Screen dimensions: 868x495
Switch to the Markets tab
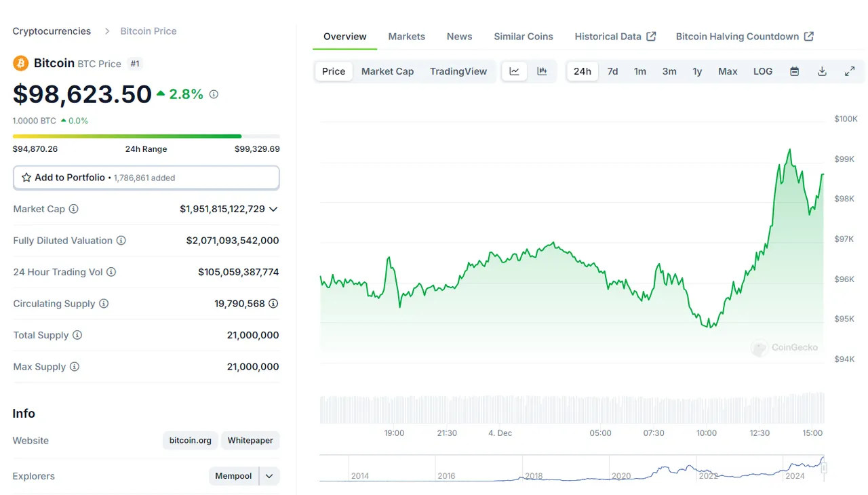407,37
